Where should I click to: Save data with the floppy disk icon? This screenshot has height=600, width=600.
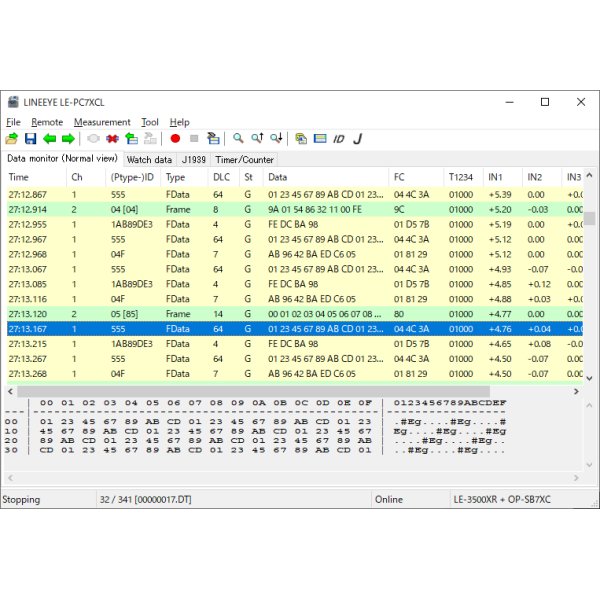(x=31, y=139)
